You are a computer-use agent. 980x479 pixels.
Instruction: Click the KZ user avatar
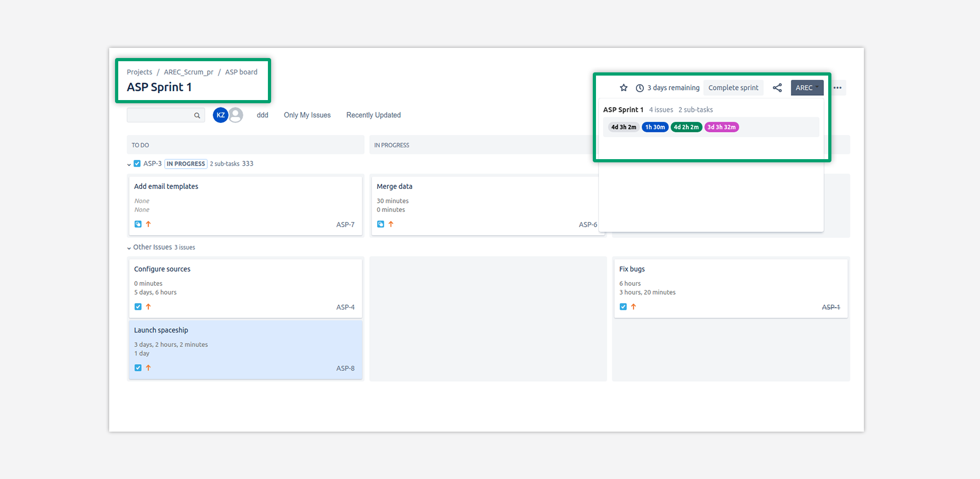point(220,115)
